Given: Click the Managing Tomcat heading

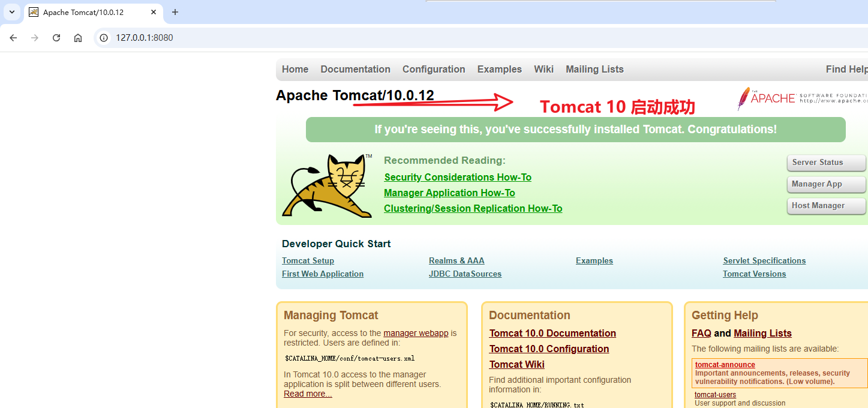Looking at the screenshot, I should pos(331,315).
